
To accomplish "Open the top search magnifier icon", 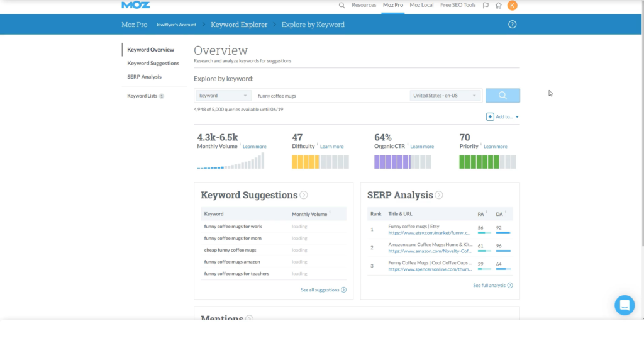I will coord(341,5).
